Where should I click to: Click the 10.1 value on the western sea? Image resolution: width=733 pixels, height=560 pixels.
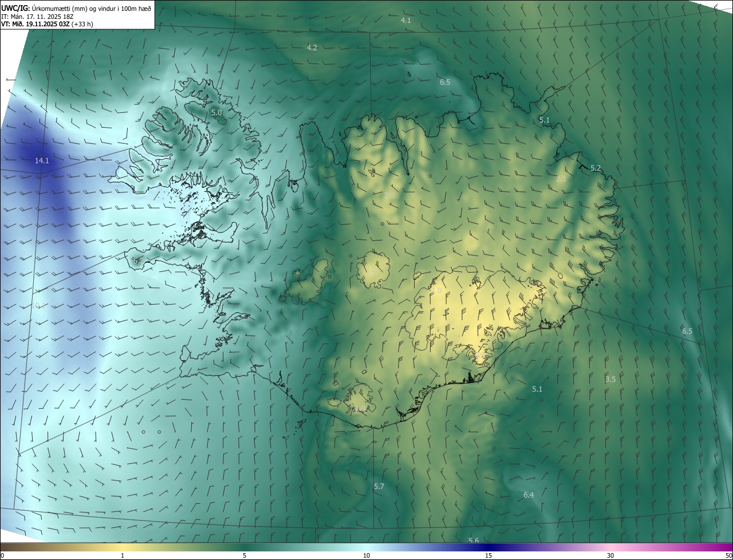[x=38, y=306]
